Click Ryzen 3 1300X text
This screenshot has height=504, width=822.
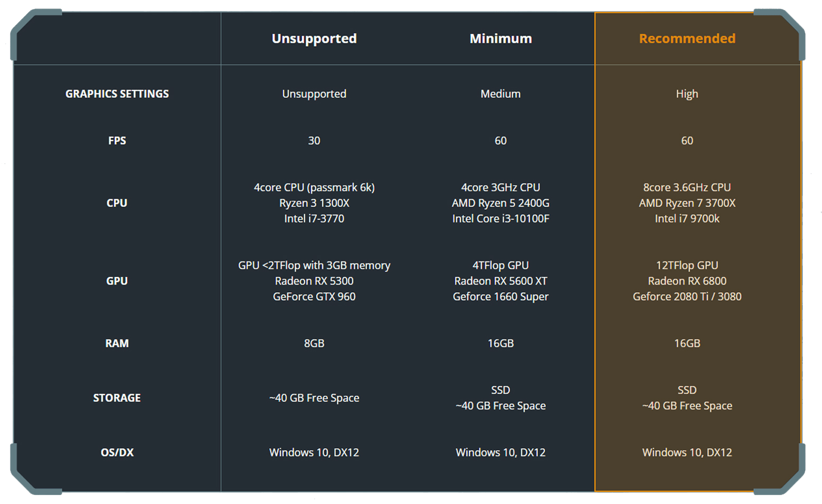click(x=314, y=203)
